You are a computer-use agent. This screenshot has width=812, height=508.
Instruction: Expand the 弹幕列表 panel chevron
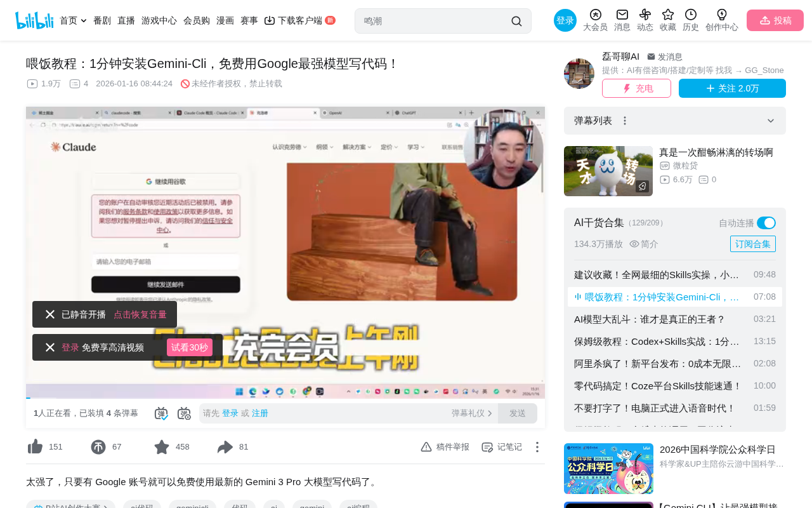(771, 121)
